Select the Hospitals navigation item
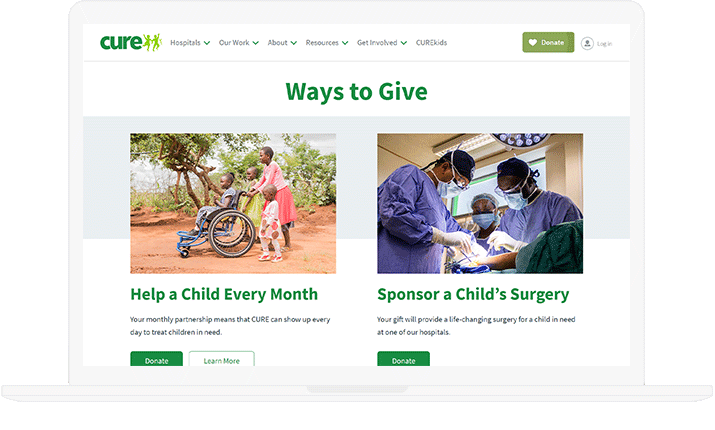 185,42
